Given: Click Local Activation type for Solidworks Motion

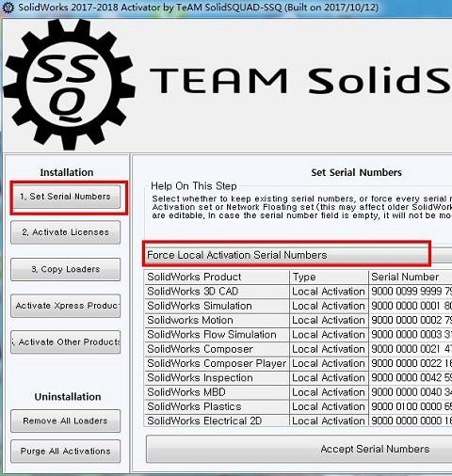Looking at the screenshot, I should pos(329,321).
